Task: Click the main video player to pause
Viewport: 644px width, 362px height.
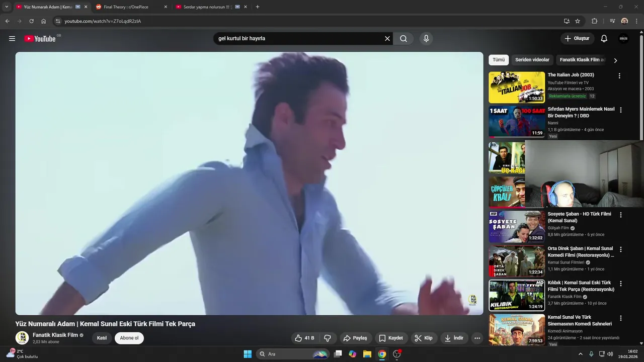Action: (249, 184)
